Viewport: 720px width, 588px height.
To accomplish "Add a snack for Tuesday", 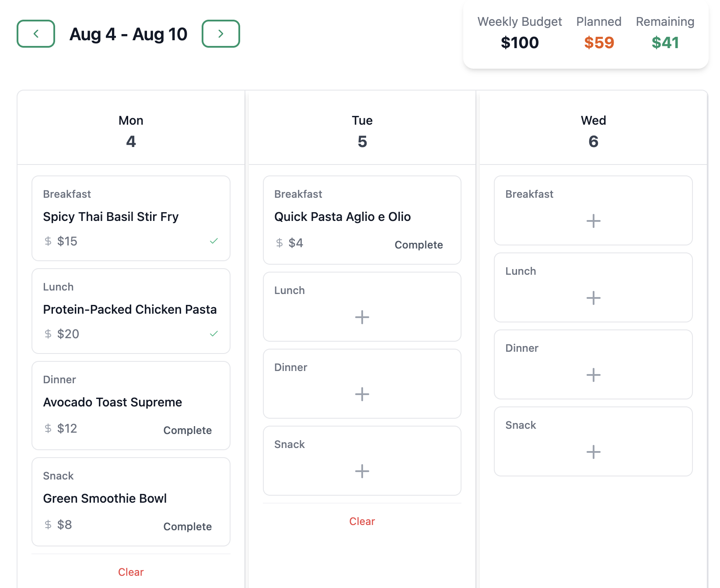I will pos(362,471).
